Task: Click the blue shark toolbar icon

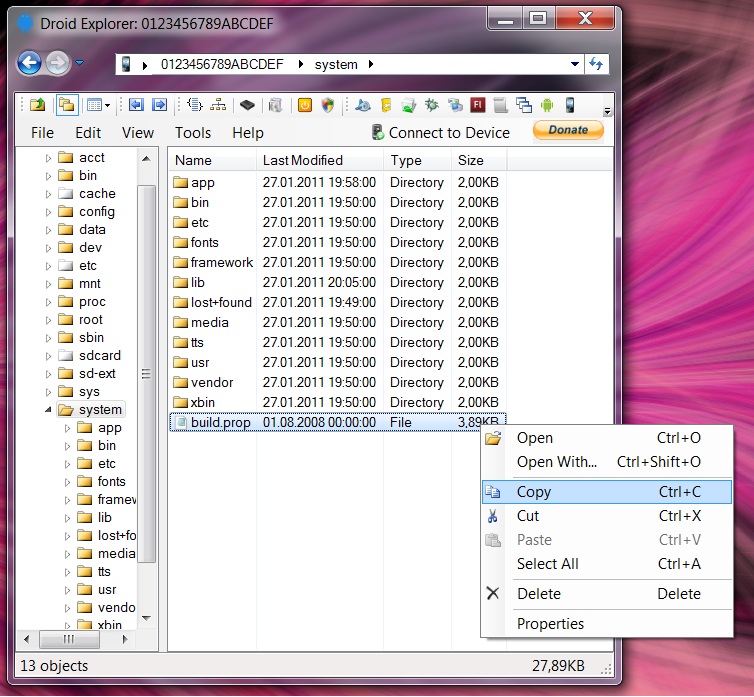Action: tap(363, 104)
